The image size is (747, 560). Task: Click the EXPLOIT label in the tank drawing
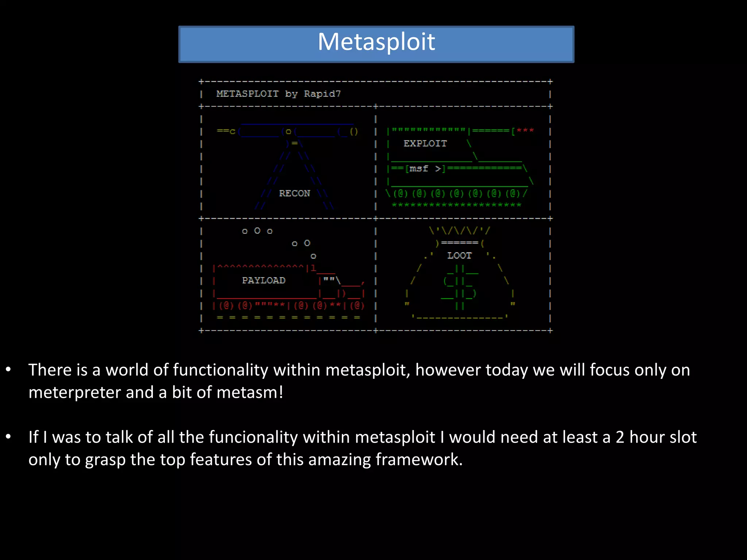[x=425, y=143]
